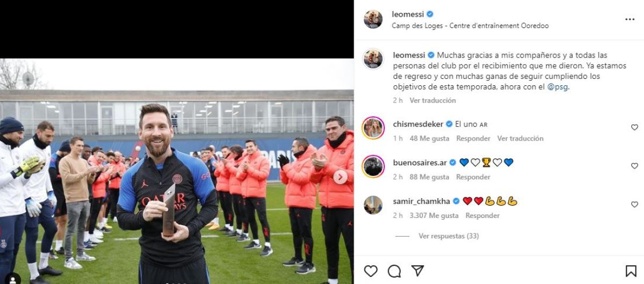Image resolution: width=644 pixels, height=284 pixels.
Task: Open the comment bubble icon
Action: point(394,270)
